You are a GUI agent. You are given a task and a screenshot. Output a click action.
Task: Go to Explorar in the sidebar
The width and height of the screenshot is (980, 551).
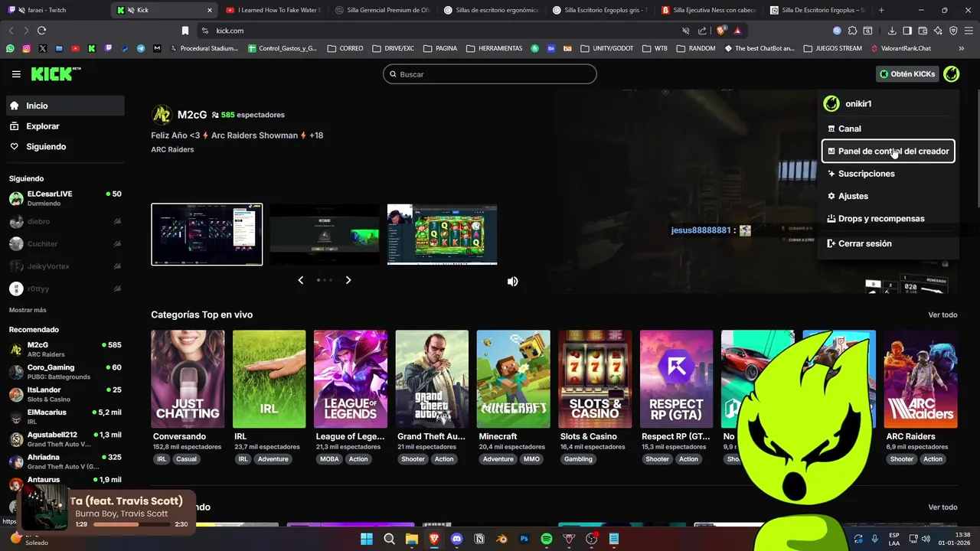click(x=65, y=126)
